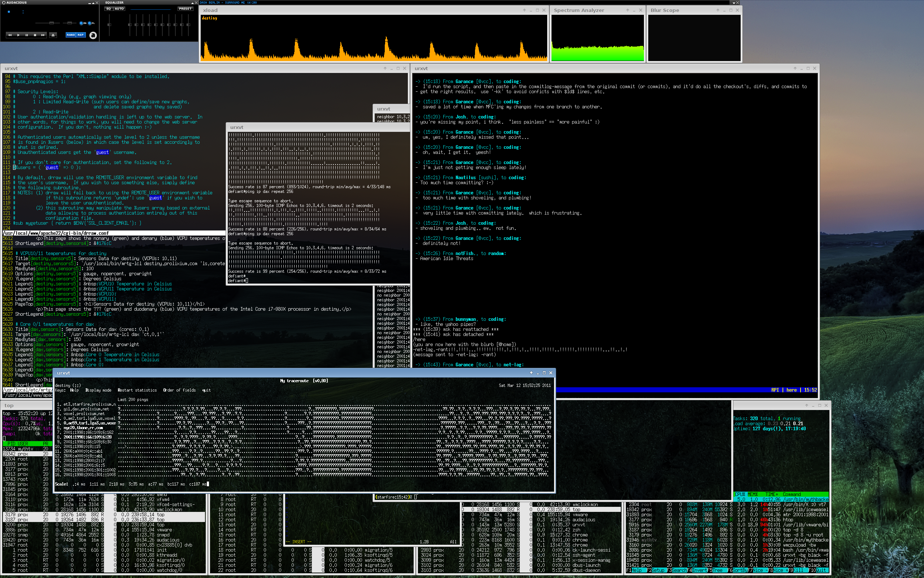
Task: Click the Audacious balance slider
Action: [x=69, y=23]
